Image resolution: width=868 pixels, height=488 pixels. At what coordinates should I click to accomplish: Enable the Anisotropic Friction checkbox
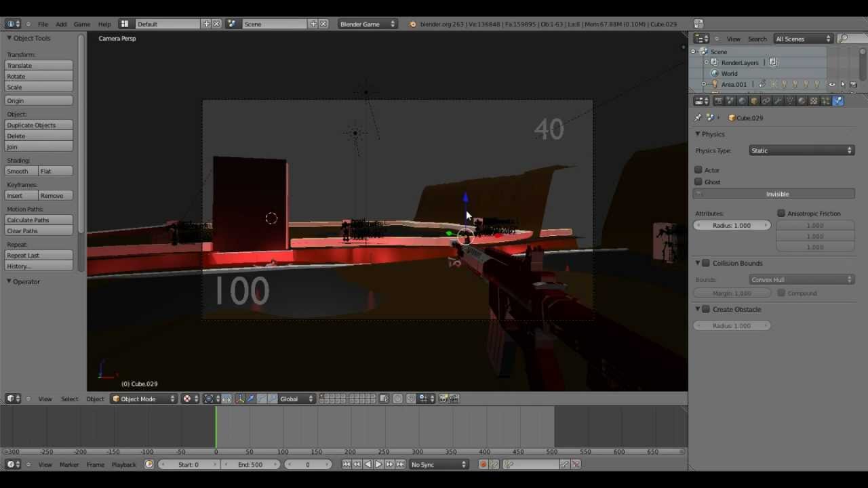pos(781,213)
